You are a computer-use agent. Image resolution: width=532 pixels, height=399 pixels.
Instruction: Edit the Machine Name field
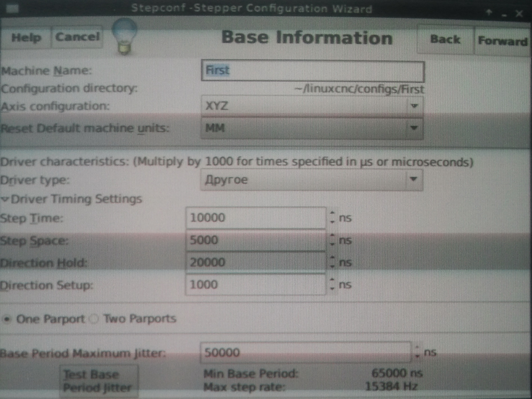point(312,71)
